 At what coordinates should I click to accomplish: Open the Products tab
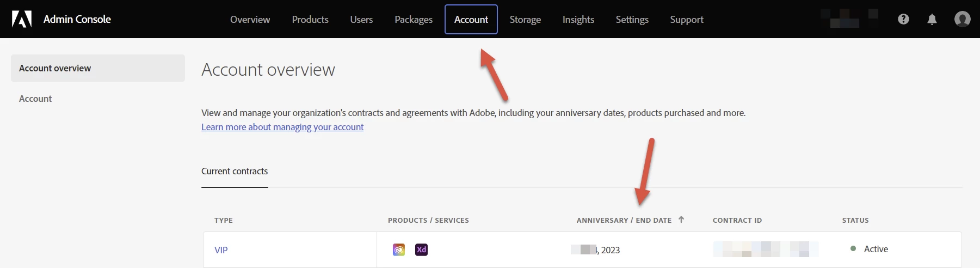tap(310, 20)
